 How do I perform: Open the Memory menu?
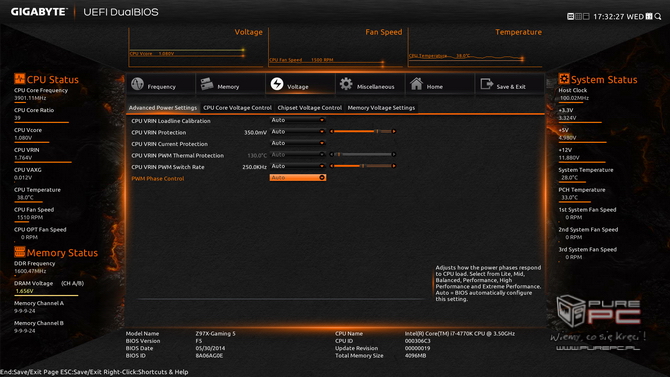click(230, 84)
